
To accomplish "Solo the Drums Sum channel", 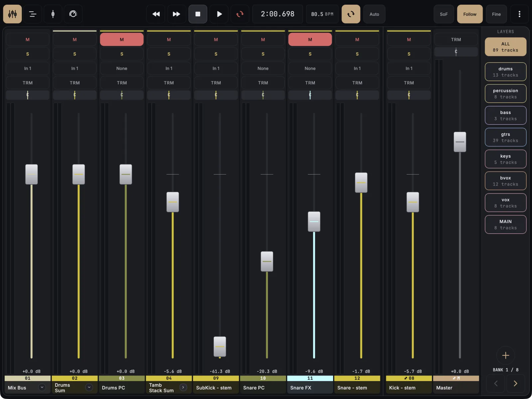I will tap(74, 54).
